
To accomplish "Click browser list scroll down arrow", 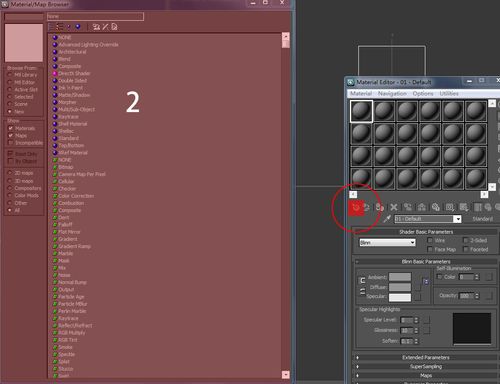I will tap(285, 375).
